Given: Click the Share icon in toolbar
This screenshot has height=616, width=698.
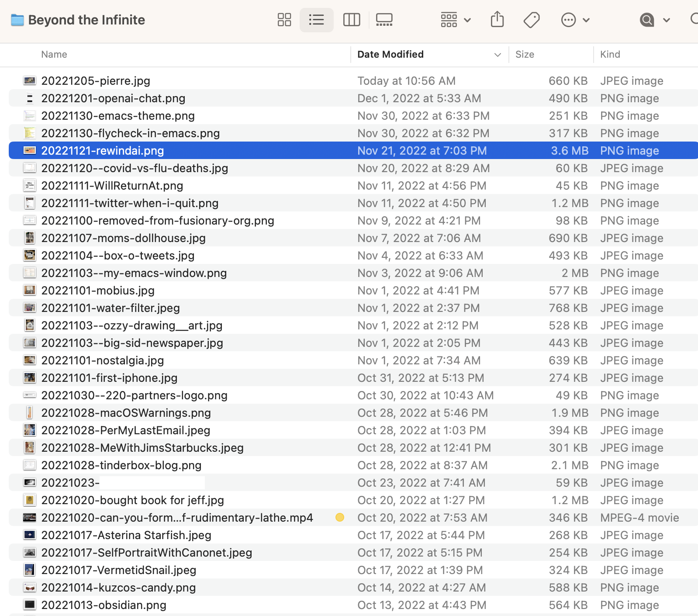Looking at the screenshot, I should [x=497, y=20].
